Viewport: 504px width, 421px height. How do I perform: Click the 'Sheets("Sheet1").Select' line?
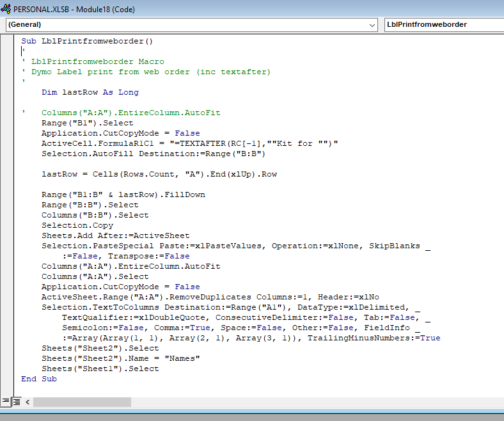point(100,369)
